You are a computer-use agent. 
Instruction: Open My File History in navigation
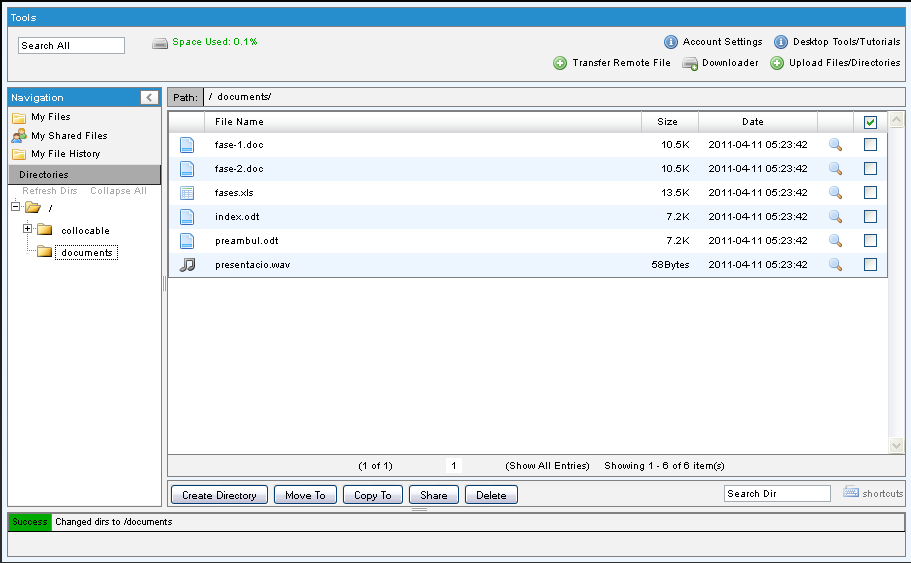tap(65, 154)
